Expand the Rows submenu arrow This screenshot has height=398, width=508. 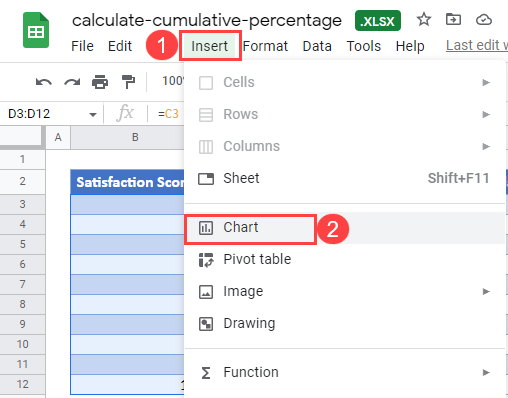pos(486,114)
